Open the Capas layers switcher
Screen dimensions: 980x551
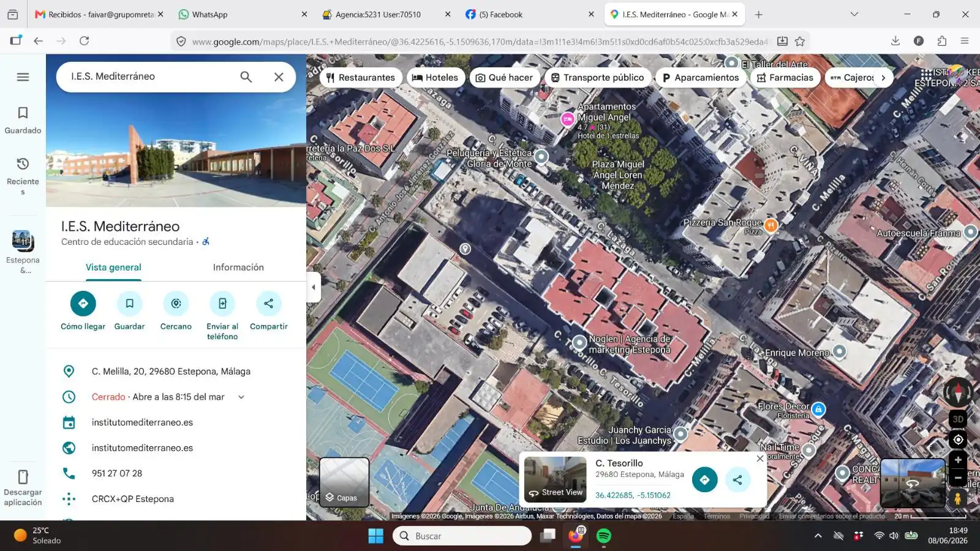tap(344, 482)
